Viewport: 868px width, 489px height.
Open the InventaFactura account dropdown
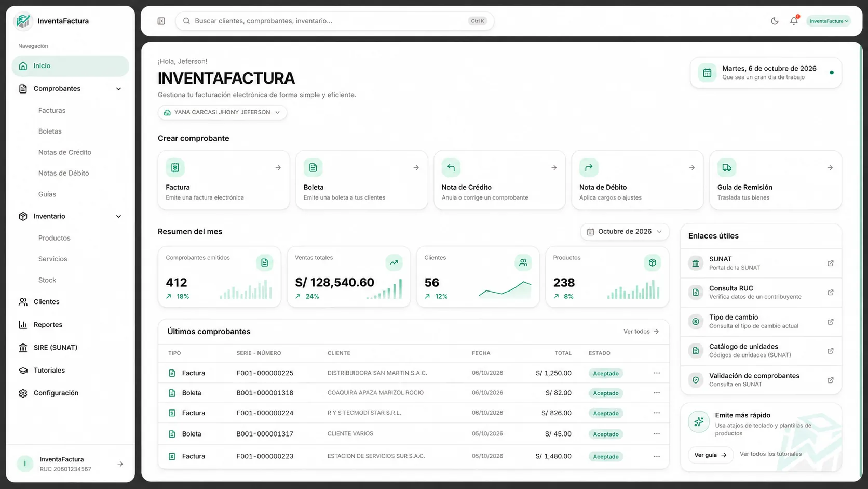[829, 21]
